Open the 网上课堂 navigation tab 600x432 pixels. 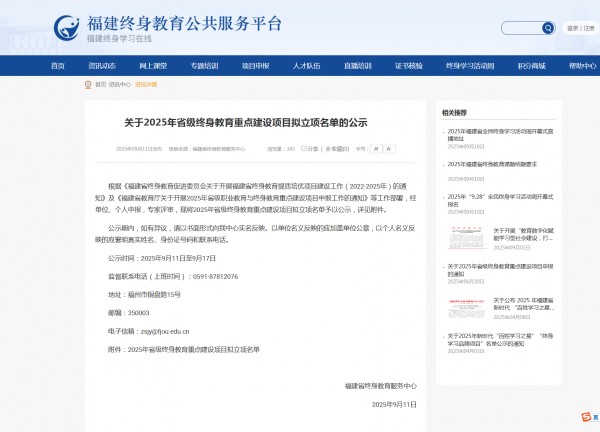coord(153,65)
